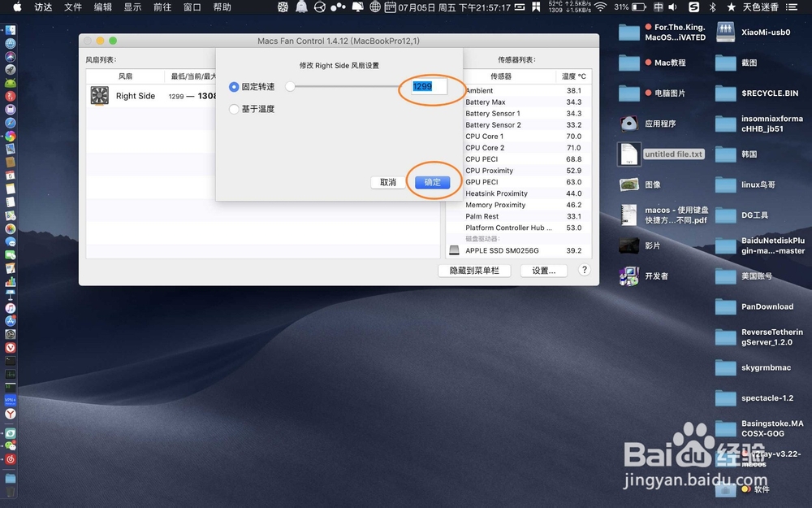
Task: Select the Right Side fan row label
Action: [136, 96]
